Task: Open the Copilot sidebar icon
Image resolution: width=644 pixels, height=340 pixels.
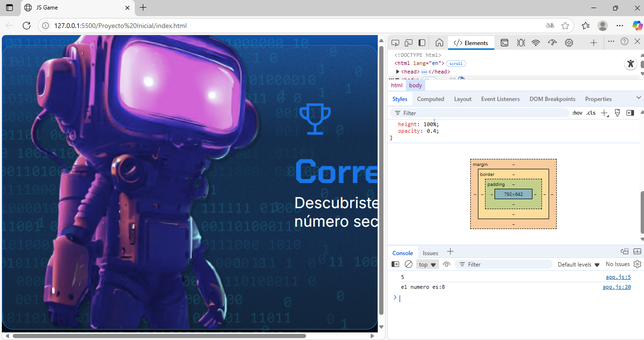Action: tap(637, 26)
